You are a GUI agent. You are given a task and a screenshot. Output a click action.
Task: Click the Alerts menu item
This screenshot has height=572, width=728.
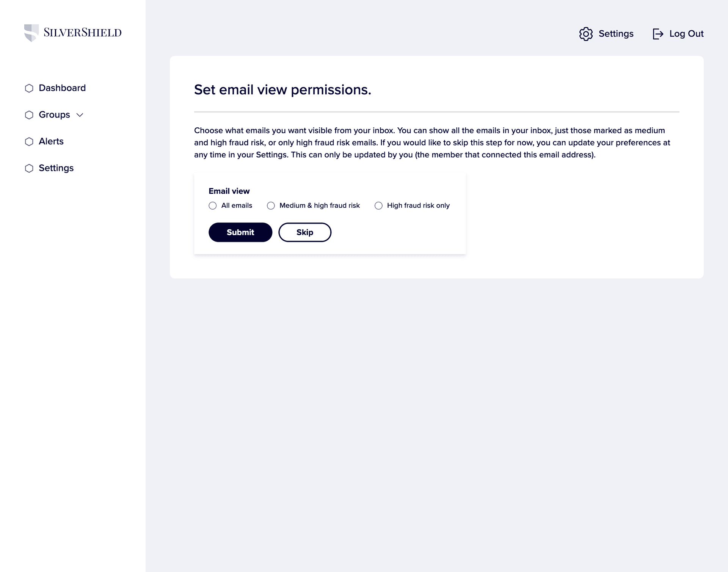[x=51, y=141]
